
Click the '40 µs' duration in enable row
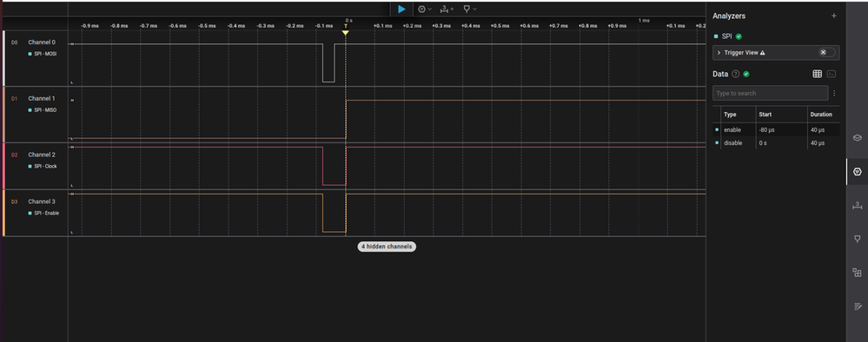[818, 129]
